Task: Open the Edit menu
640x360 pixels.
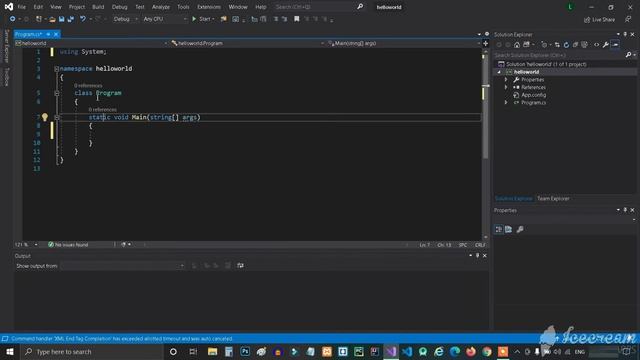Action: [38, 7]
